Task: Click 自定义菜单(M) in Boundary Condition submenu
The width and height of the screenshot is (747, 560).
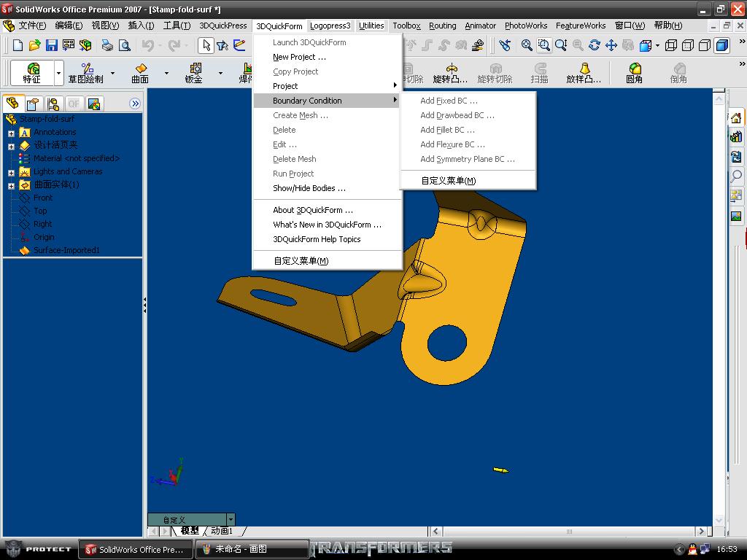Action: [x=468, y=181]
